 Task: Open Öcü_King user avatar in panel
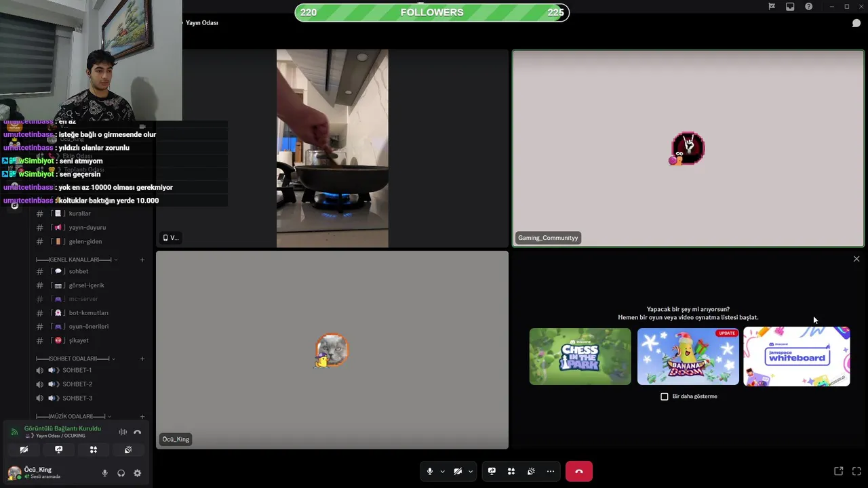pos(14,472)
